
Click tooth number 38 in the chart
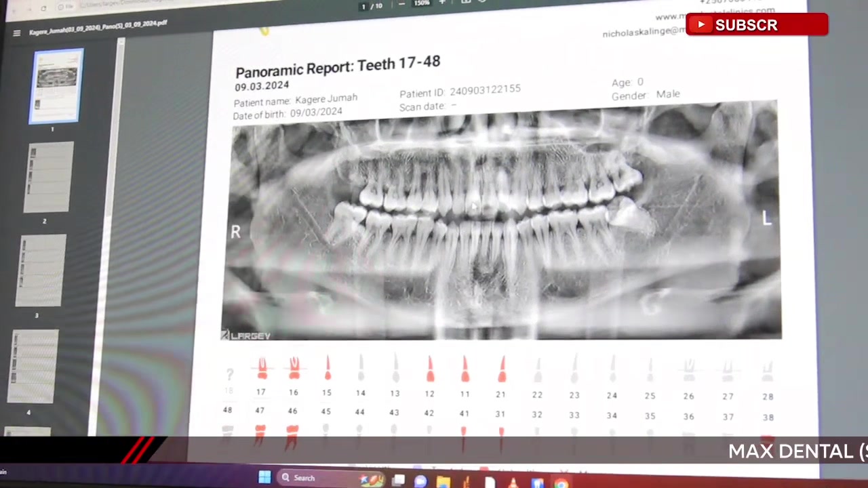pos(768,418)
